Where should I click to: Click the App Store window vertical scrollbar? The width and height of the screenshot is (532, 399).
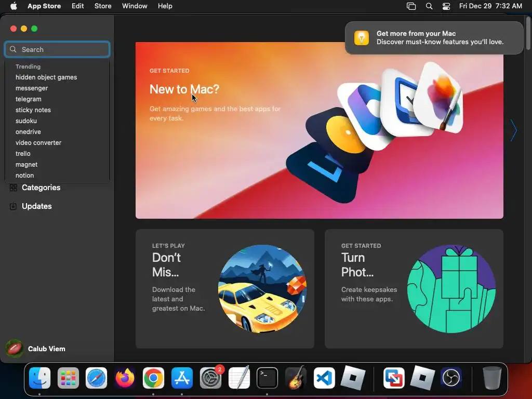tap(528, 34)
